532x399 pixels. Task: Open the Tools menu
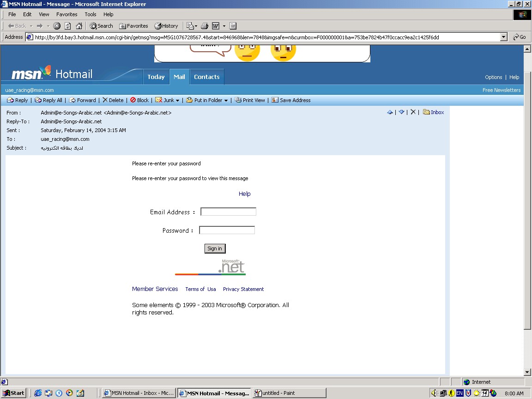[x=91, y=14]
